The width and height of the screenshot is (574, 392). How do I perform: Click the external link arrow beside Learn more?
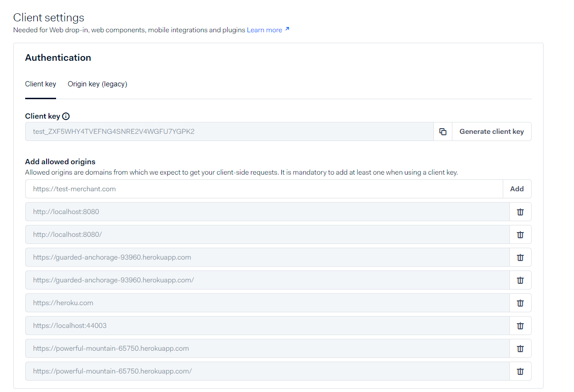coord(287,29)
